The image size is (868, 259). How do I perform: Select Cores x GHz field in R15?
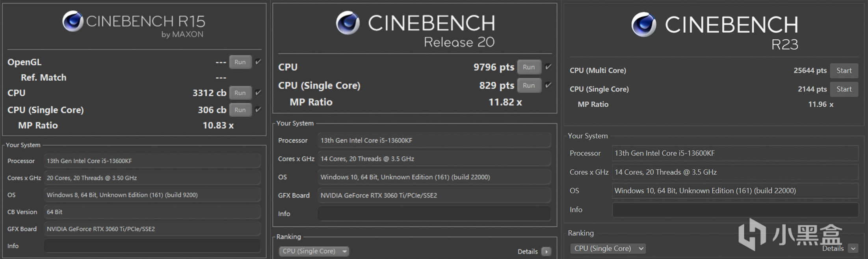(152, 178)
